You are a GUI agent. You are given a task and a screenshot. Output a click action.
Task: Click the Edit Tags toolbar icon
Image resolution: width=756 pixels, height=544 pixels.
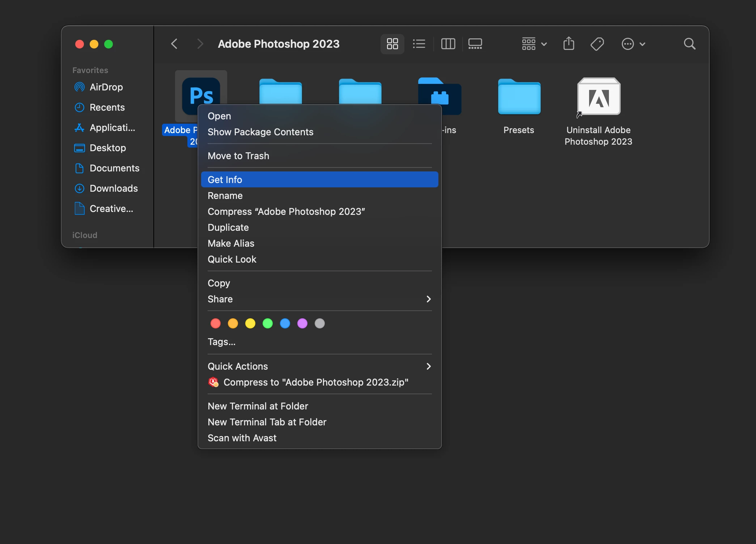597,44
